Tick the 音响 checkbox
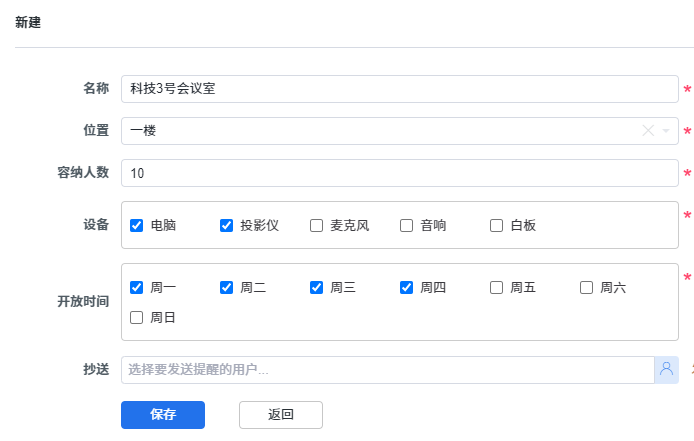This screenshot has width=694, height=441. [x=406, y=225]
